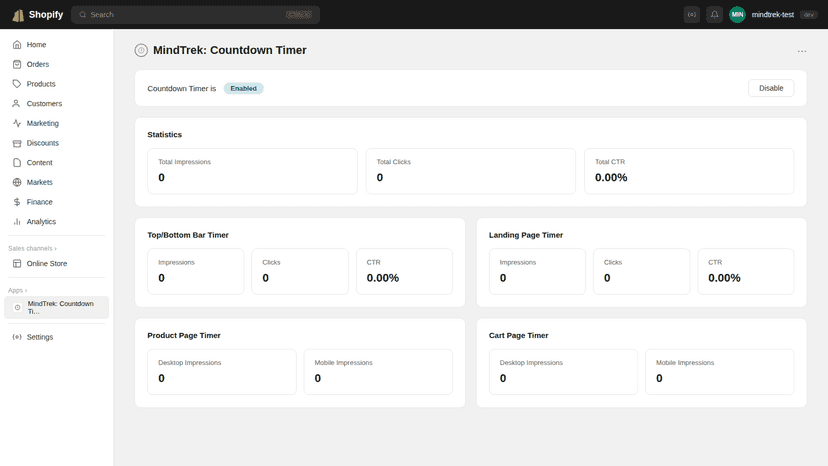828x466 pixels.
Task: Click Top/Bottom Bar Timer Clicks card
Action: click(x=300, y=272)
